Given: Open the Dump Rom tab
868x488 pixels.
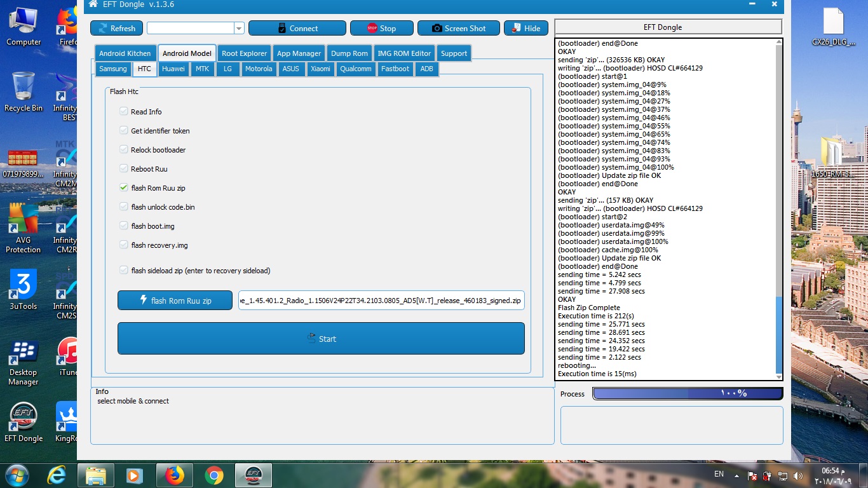Looking at the screenshot, I should coord(349,53).
